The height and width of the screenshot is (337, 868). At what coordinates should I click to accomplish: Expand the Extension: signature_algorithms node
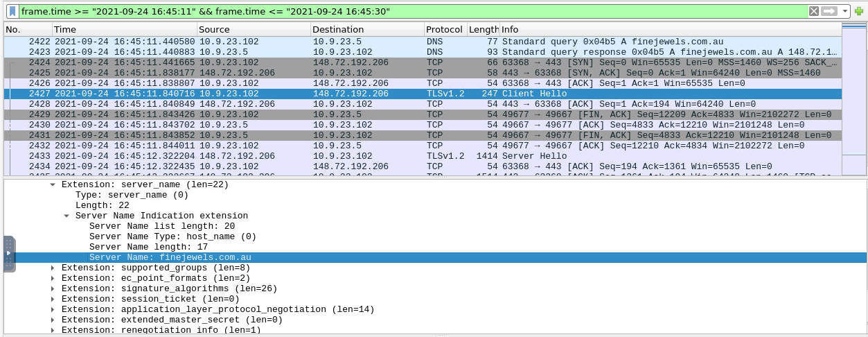click(x=53, y=288)
